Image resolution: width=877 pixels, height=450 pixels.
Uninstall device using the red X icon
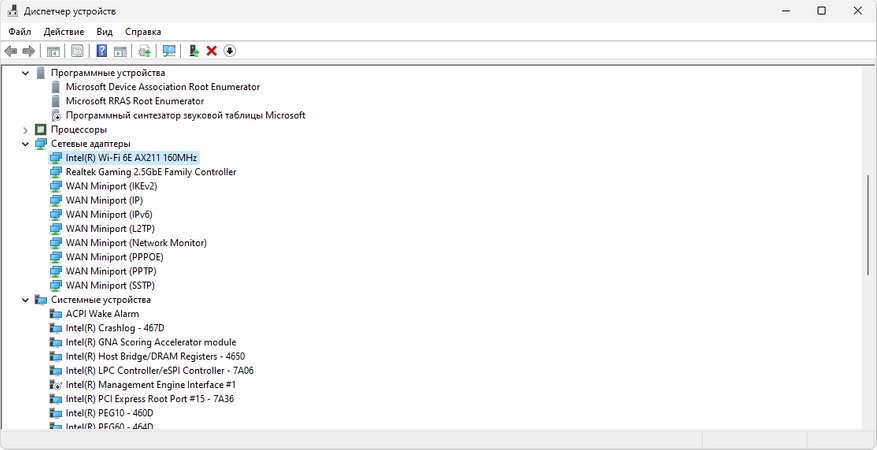pyautogui.click(x=211, y=51)
